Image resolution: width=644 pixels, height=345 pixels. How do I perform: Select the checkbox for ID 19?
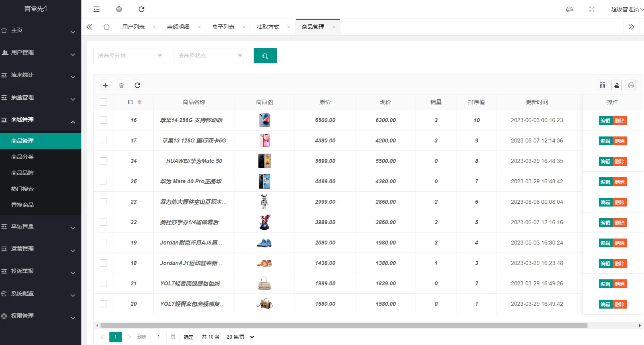click(x=103, y=243)
